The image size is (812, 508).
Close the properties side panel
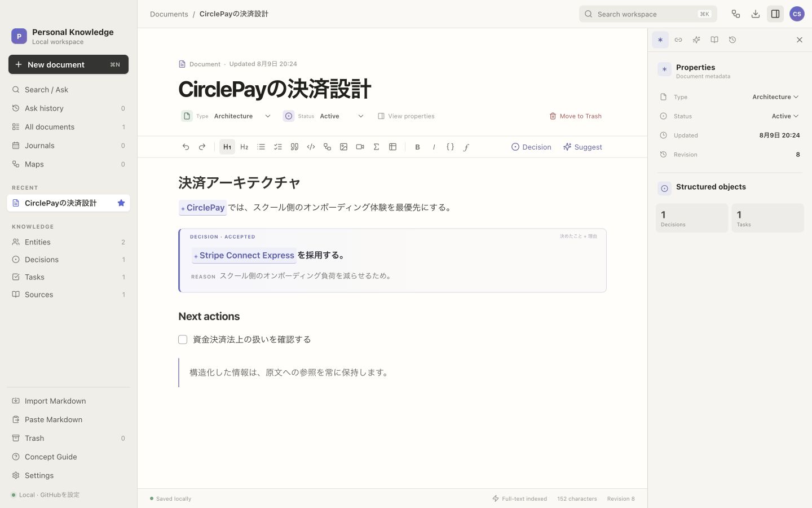(799, 40)
